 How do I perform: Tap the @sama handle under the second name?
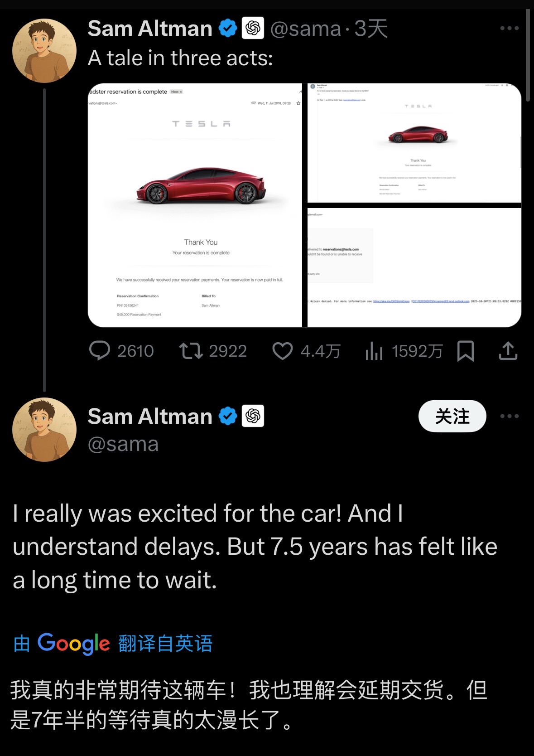[x=123, y=444]
